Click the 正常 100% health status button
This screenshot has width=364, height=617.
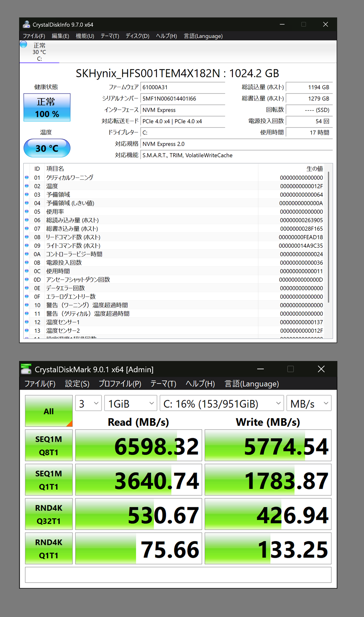click(47, 107)
